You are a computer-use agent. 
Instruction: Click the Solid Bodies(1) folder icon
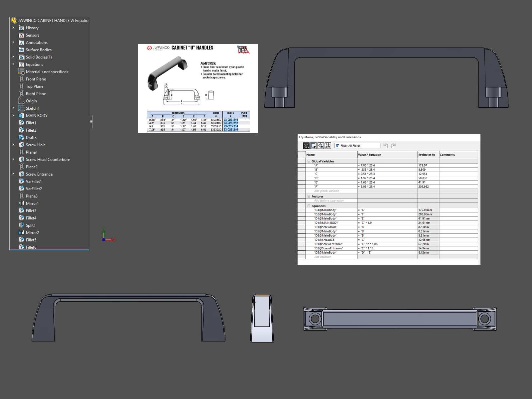[21, 57]
